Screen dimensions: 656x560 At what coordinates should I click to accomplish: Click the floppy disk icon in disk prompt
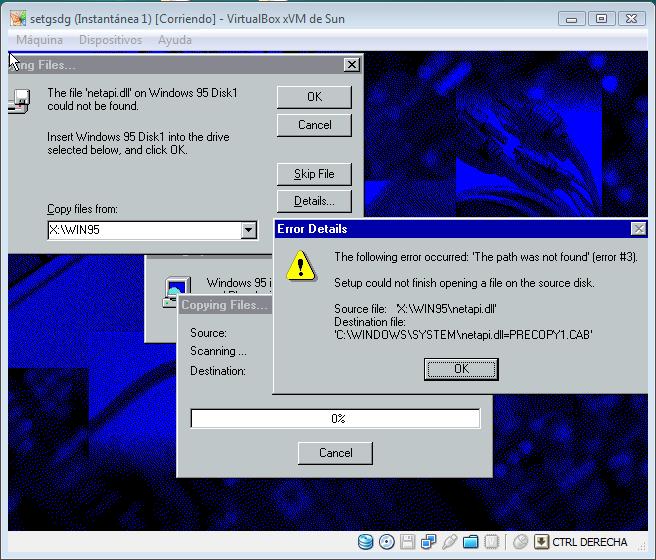pyautogui.click(x=19, y=101)
